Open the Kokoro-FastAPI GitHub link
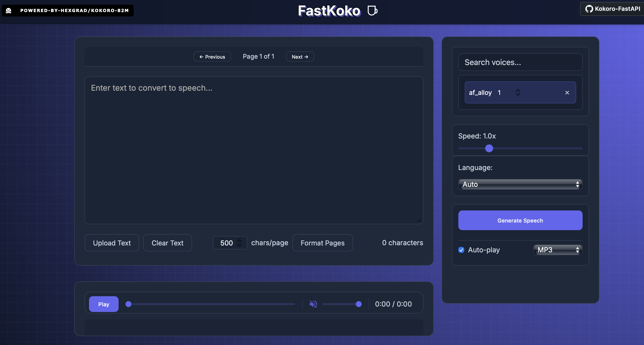The image size is (644, 345). point(612,9)
